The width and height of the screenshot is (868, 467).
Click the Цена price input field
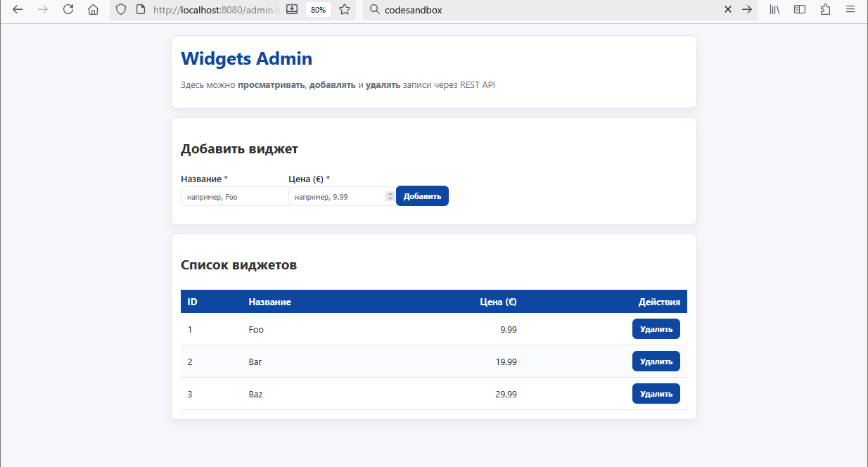(338, 197)
